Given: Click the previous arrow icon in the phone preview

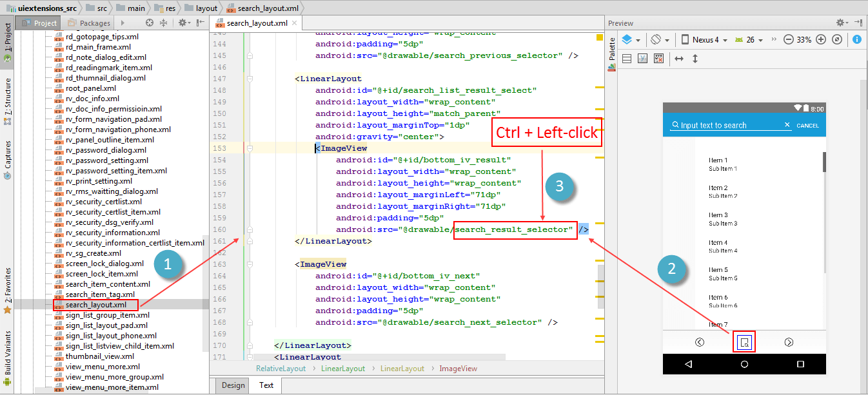Looking at the screenshot, I should (700, 342).
